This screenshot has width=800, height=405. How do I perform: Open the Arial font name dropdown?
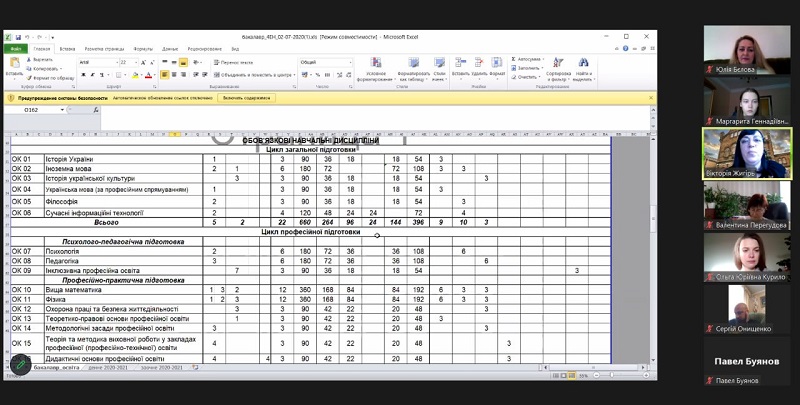(116, 63)
